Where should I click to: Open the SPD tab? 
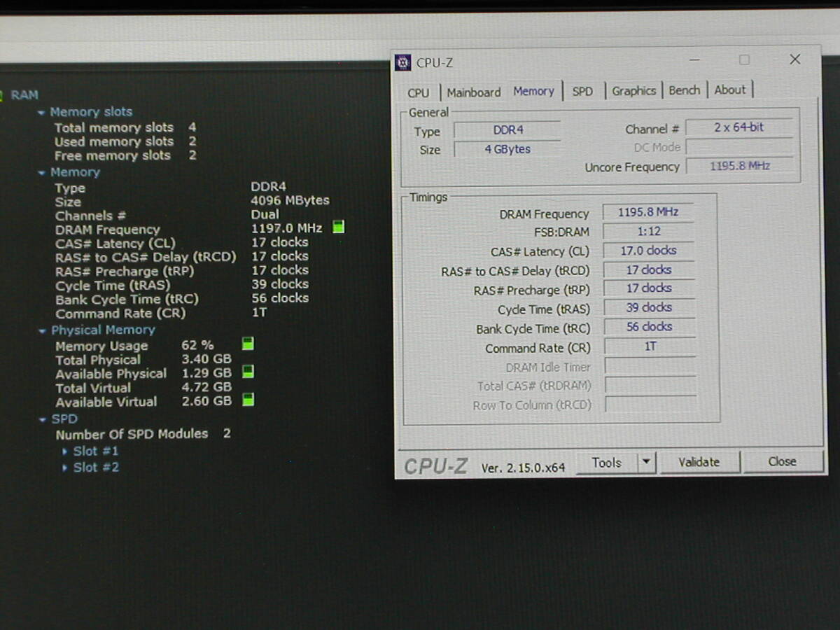click(x=582, y=91)
